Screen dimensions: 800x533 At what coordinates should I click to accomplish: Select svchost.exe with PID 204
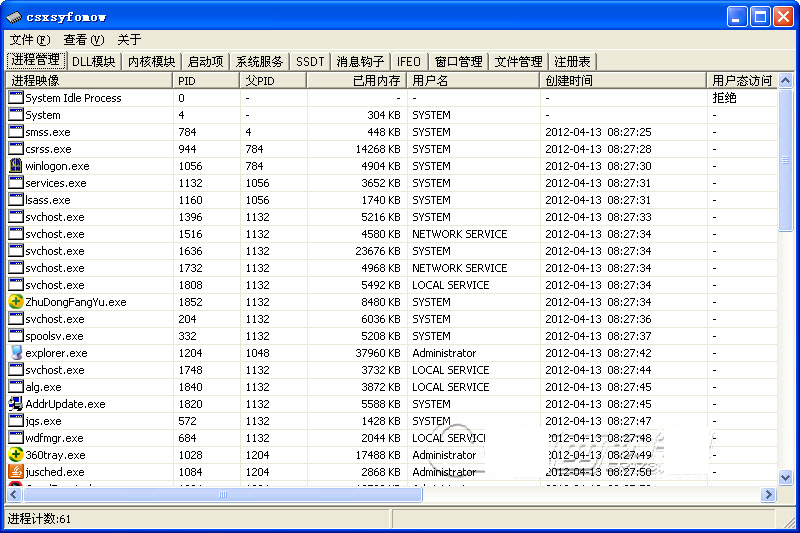pyautogui.click(x=391, y=319)
